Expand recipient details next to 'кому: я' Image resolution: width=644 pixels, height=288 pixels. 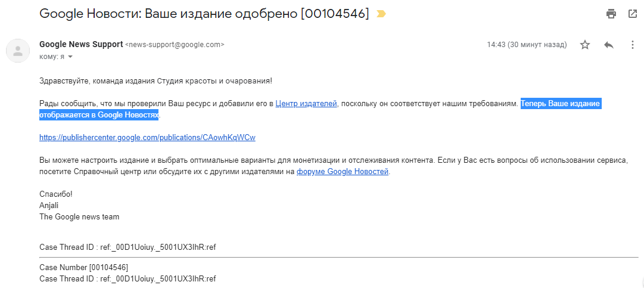(x=70, y=57)
